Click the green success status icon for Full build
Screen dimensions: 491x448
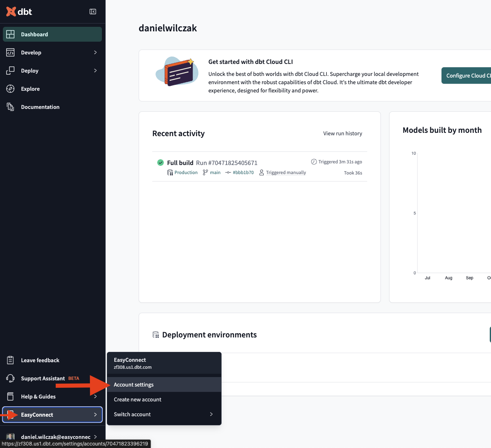[161, 163]
